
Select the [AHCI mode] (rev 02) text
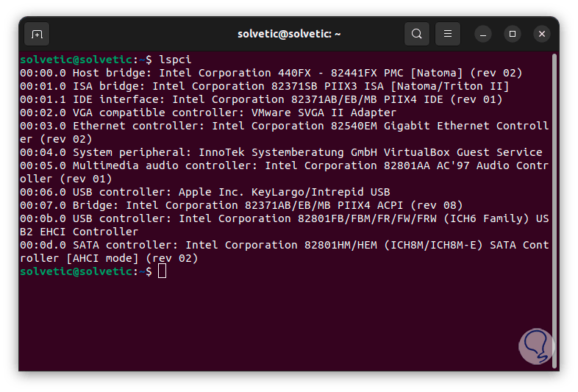132,258
